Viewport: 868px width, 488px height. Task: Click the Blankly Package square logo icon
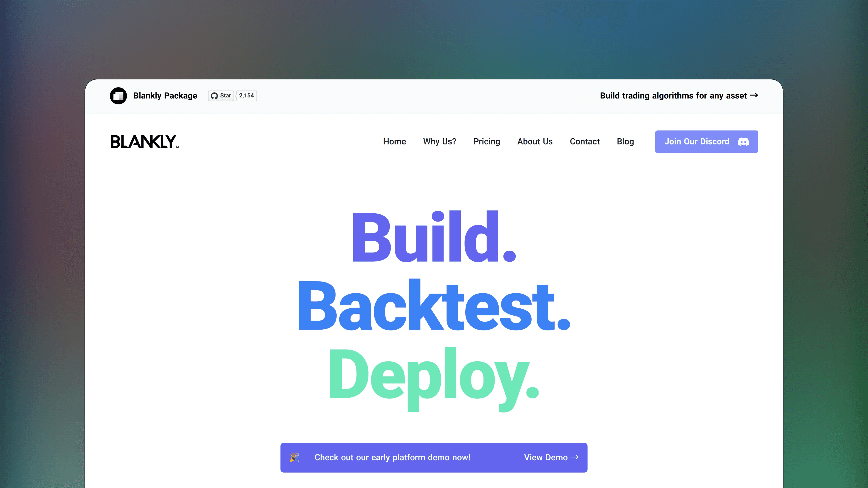pos(118,96)
